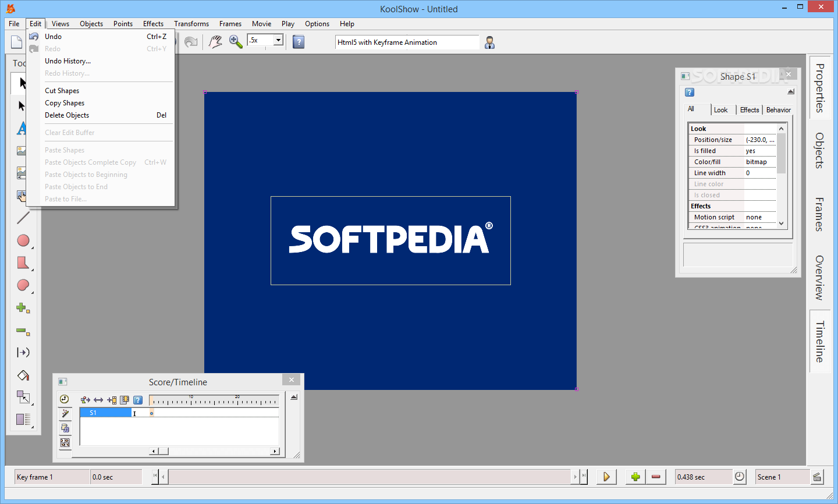
Task: Open the .5x zoom dropdown
Action: pyautogui.click(x=278, y=40)
